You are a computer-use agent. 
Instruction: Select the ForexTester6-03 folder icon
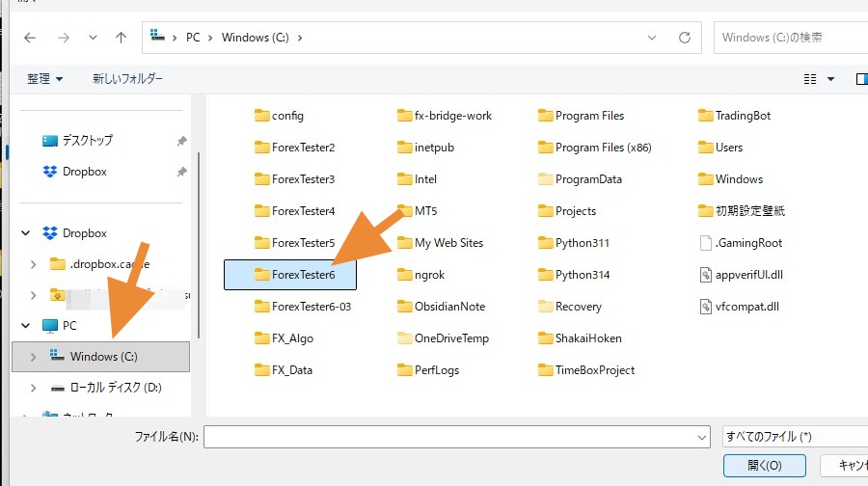click(x=261, y=306)
